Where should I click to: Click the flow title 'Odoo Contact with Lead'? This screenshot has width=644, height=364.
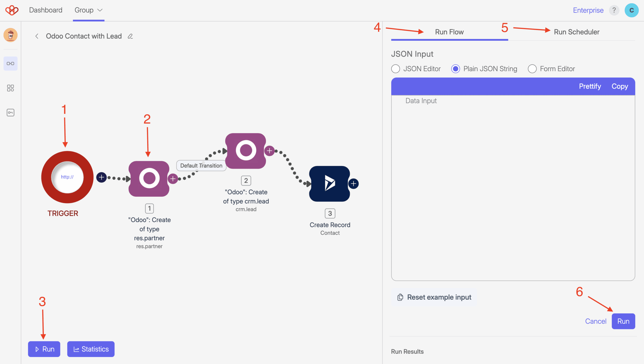pyautogui.click(x=84, y=36)
